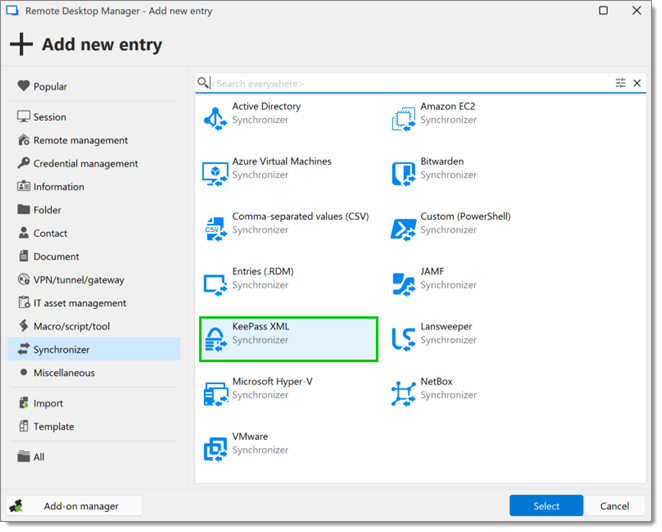
Task: Select the Contact category
Action: tap(94, 233)
